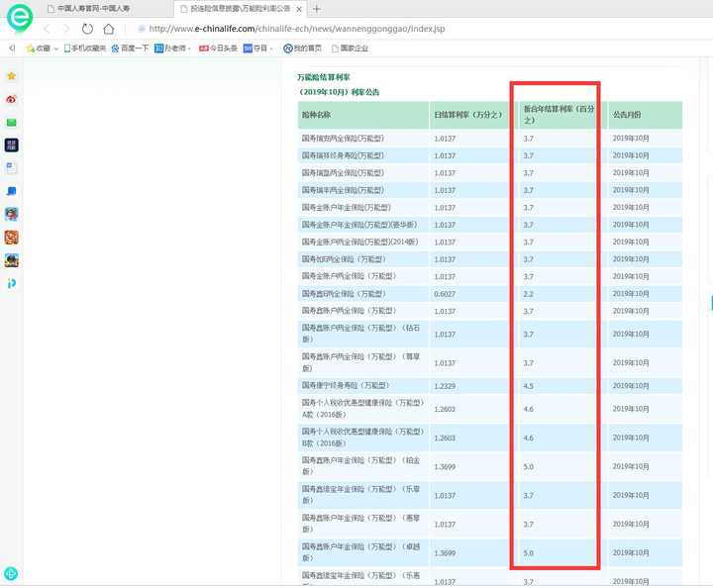The height and width of the screenshot is (588, 713).
Task: Click 国寿康宁终身寿险（万能型） product name
Action: click(346, 385)
